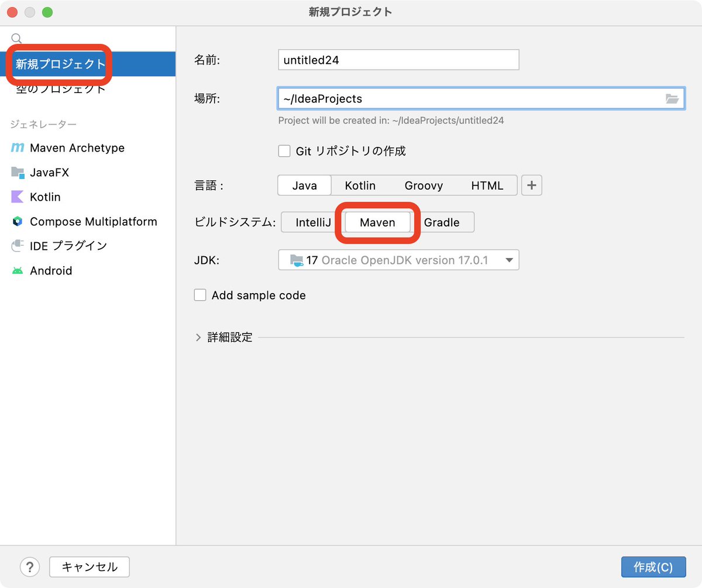Select Java as the language
This screenshot has width=702, height=588.
pyautogui.click(x=305, y=185)
